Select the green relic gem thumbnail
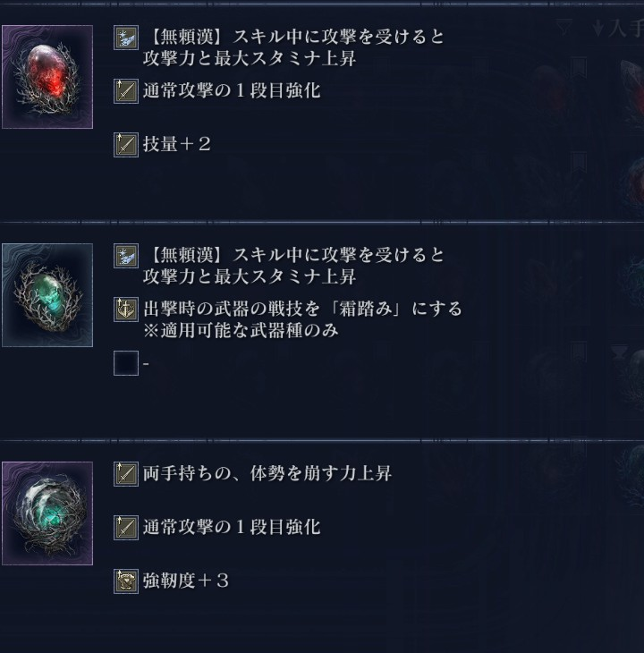This screenshot has width=644, height=653. coord(47,295)
